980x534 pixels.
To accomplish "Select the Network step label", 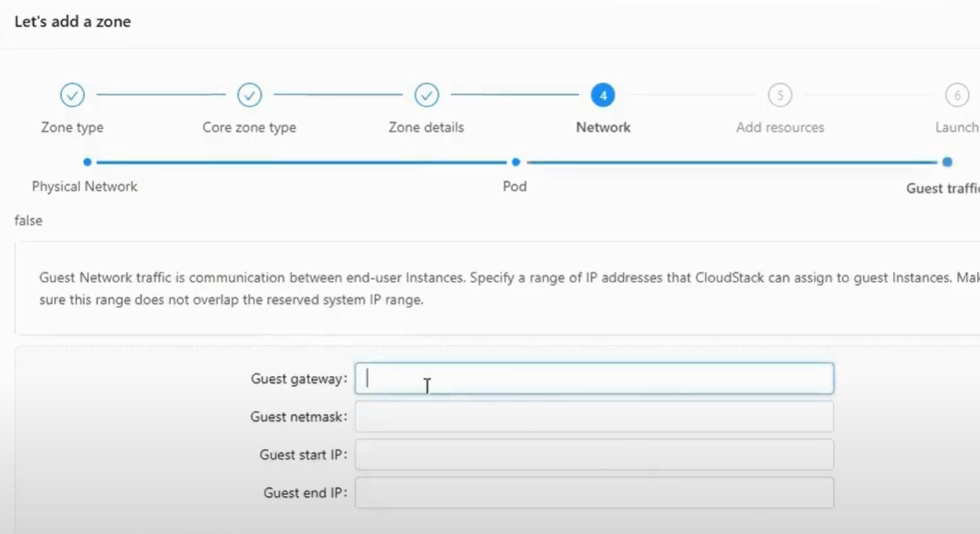I will click(603, 127).
